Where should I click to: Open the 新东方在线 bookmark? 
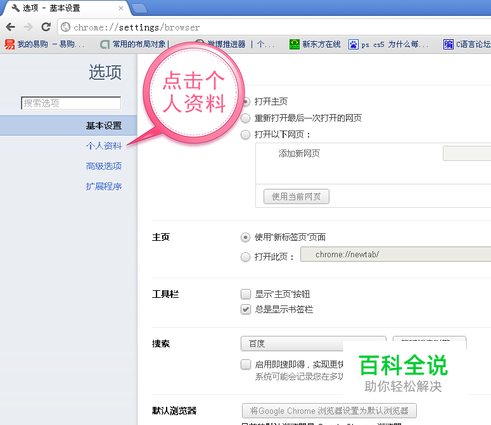click(x=315, y=44)
